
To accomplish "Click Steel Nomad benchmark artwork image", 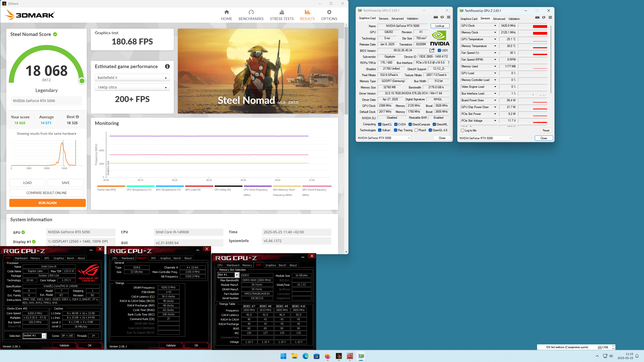I will coord(258,71).
